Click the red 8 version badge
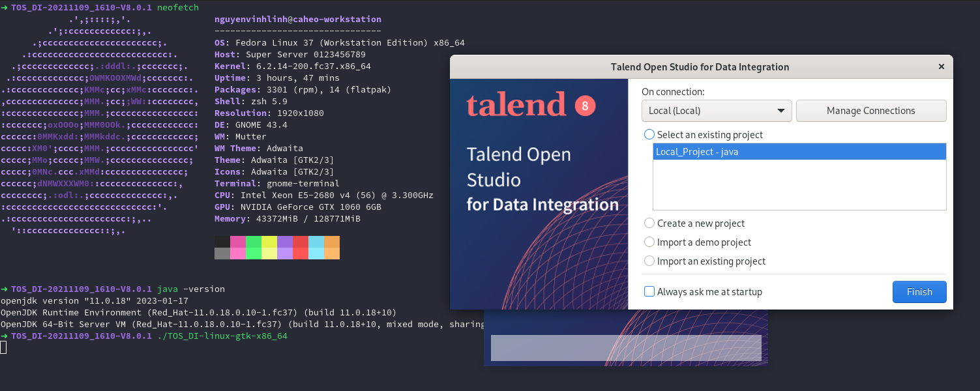Screen dimensions: 980x391 [585, 106]
